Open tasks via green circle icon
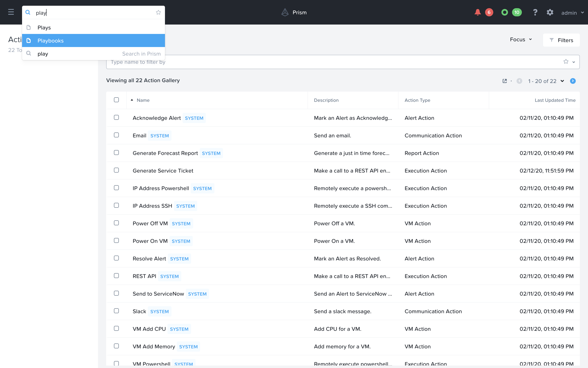Screen dimensions: 588x368 tap(505, 12)
